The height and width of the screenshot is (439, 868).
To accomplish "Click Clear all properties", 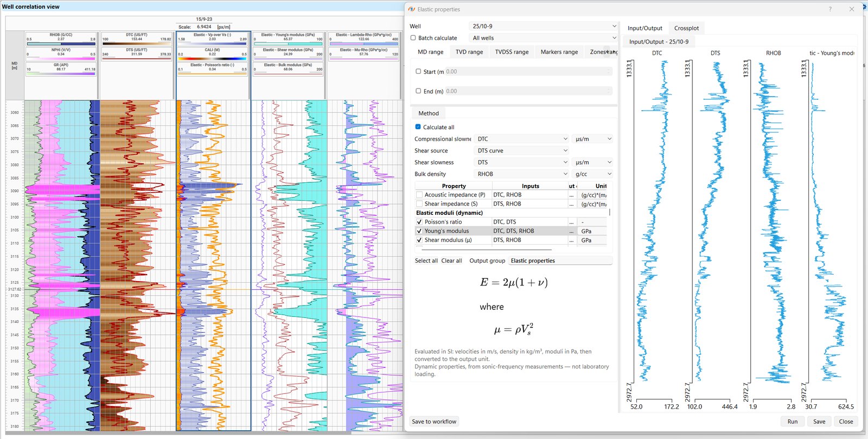I will point(452,261).
